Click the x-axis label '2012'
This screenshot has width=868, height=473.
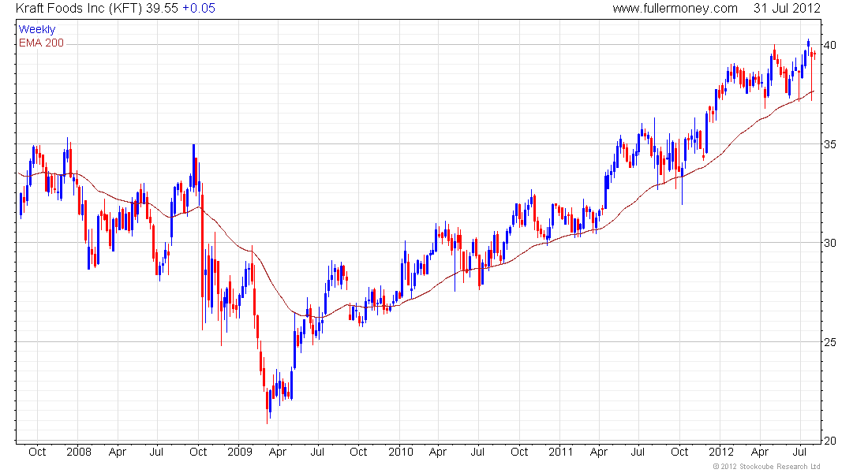coord(721,452)
